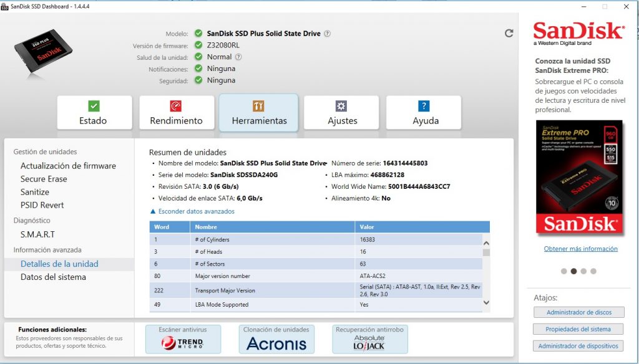The width and height of the screenshot is (639, 364).
Task: Choose Sanitize in the sidebar
Action: [35, 192]
